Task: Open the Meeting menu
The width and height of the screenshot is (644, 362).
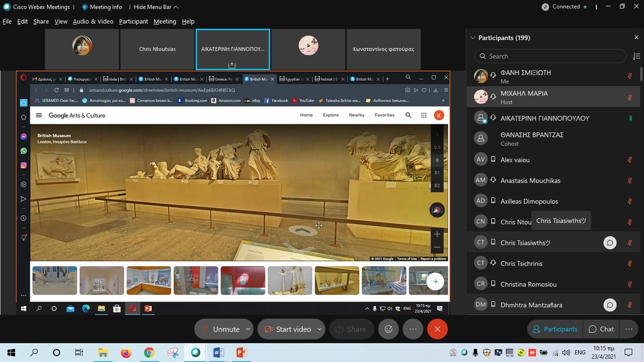Action: (x=165, y=22)
